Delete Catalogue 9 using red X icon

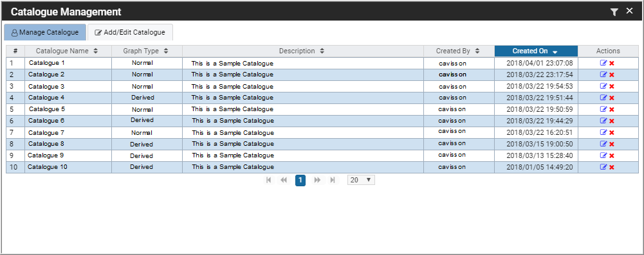[x=612, y=156]
